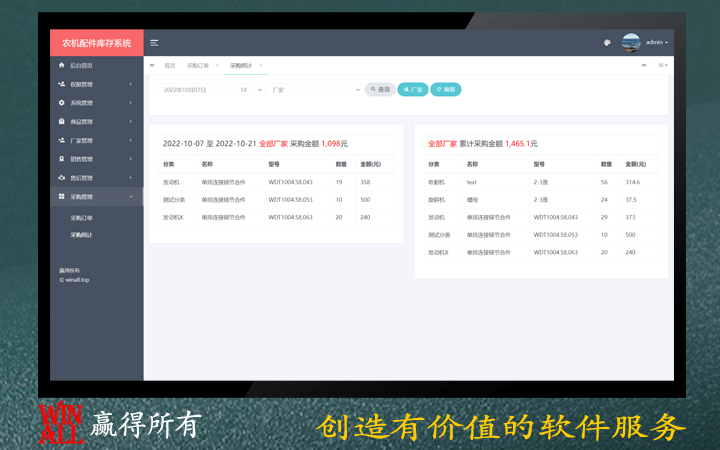Viewport: 720px width, 450px height.
Task: Close the 采购订单 tab
Action: 218,66
